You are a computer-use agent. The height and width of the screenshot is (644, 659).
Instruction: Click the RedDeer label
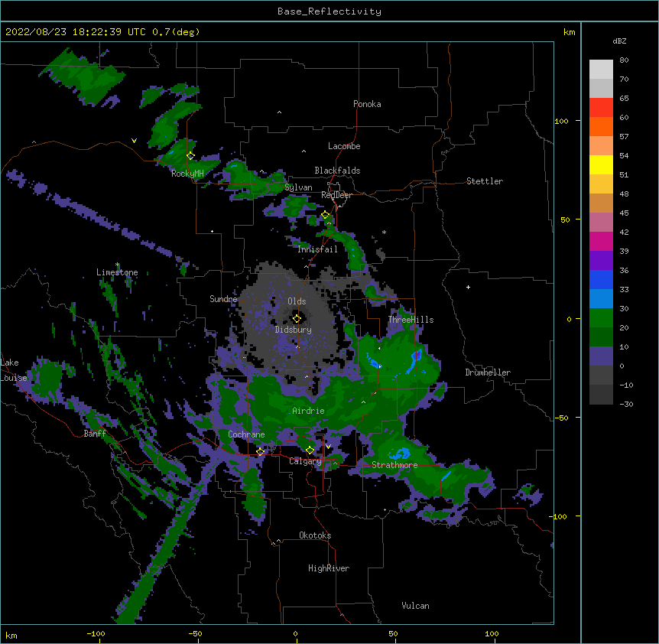point(336,195)
